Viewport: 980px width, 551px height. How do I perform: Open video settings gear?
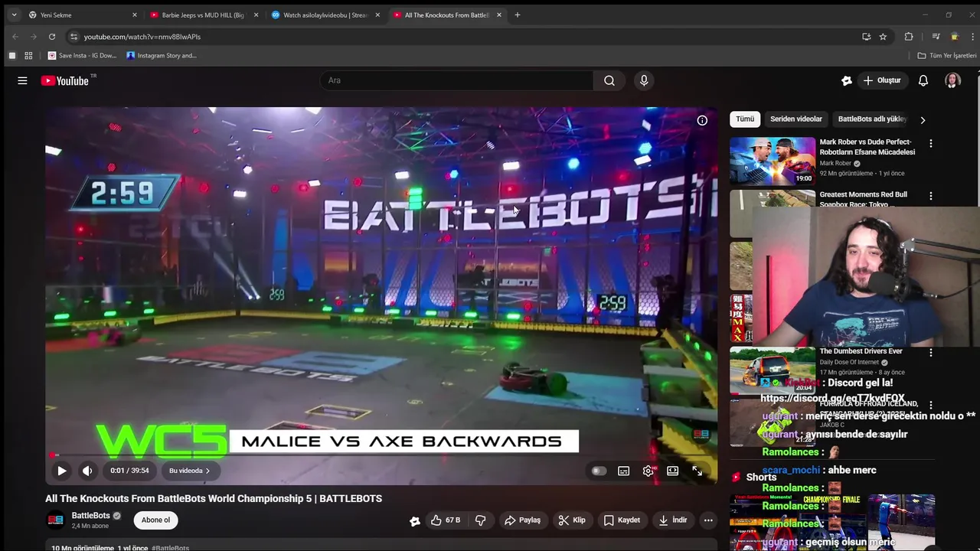[648, 471]
